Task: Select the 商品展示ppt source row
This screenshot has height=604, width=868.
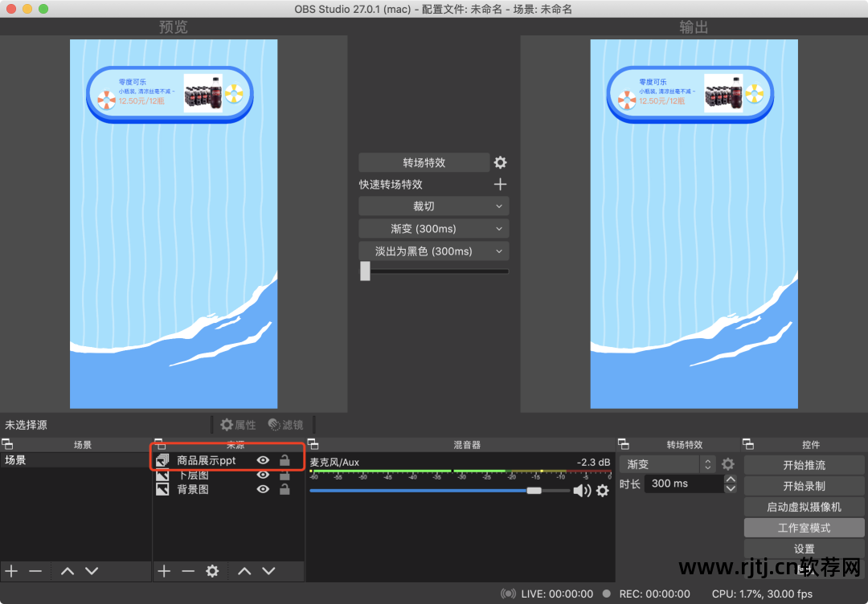Action: pos(228,460)
